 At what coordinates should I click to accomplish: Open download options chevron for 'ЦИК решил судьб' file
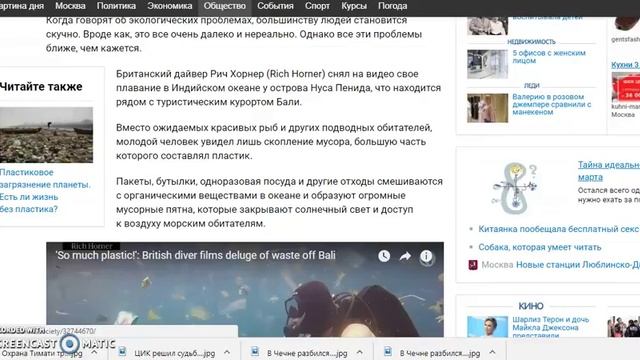(227, 352)
